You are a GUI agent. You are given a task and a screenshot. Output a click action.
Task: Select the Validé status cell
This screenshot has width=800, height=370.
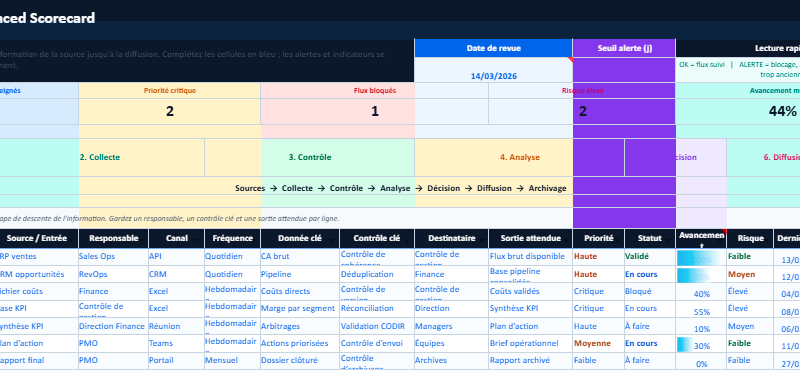[650, 256]
